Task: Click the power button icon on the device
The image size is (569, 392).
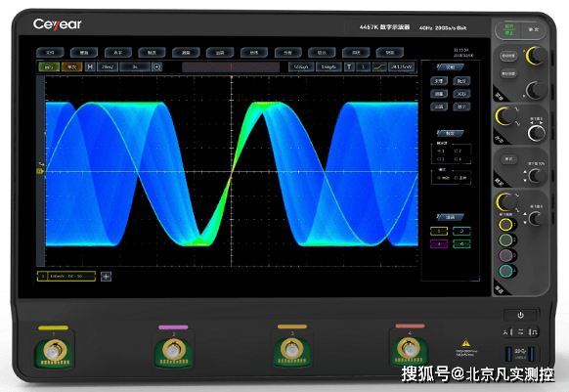Action: click(x=520, y=315)
